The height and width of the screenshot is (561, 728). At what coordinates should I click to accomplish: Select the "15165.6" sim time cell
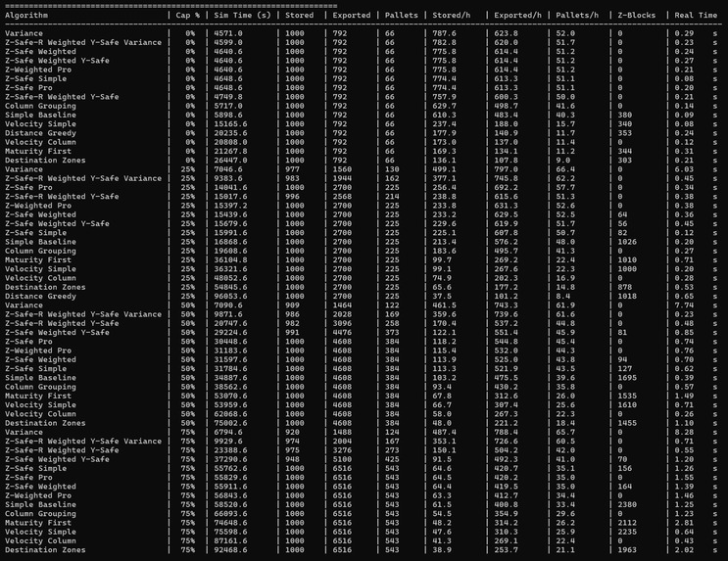(230, 124)
